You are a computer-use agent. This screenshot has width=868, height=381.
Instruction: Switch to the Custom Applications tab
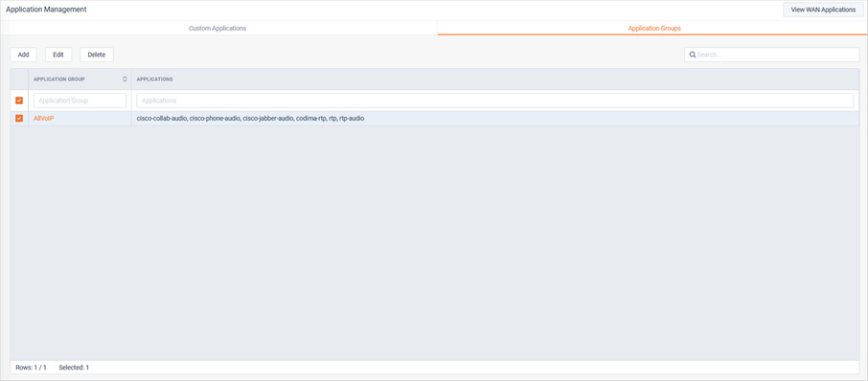click(x=217, y=28)
